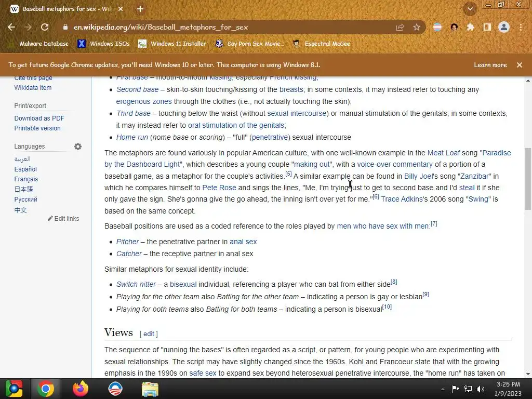Open Chrome's three-dot menu
532x399 pixels.
(521, 27)
